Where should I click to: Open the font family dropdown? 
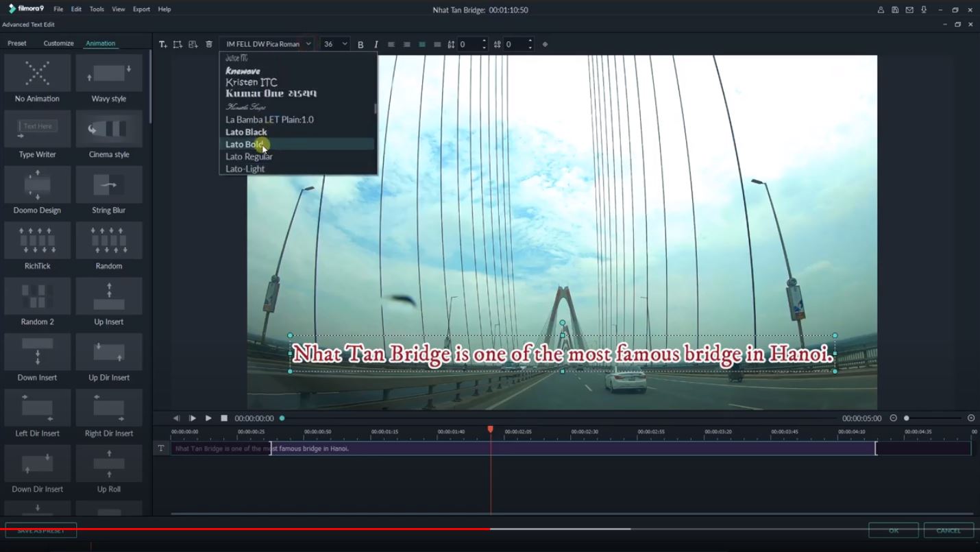(306, 43)
